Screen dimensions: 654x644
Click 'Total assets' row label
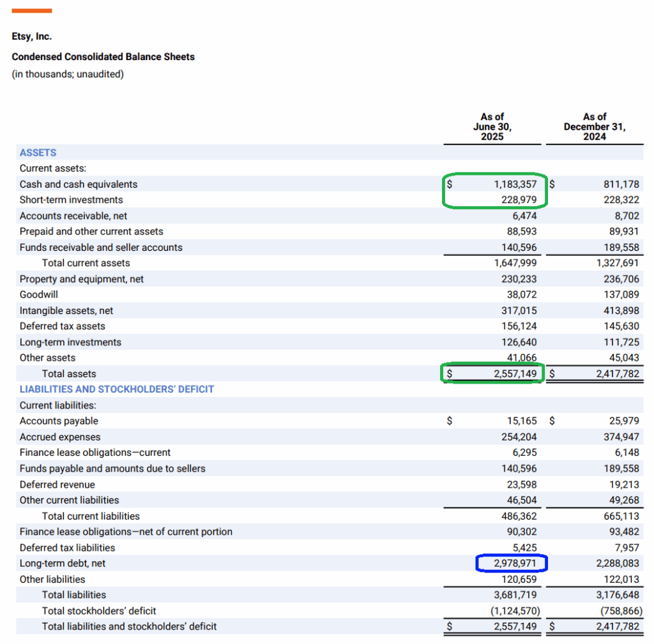tap(69, 374)
